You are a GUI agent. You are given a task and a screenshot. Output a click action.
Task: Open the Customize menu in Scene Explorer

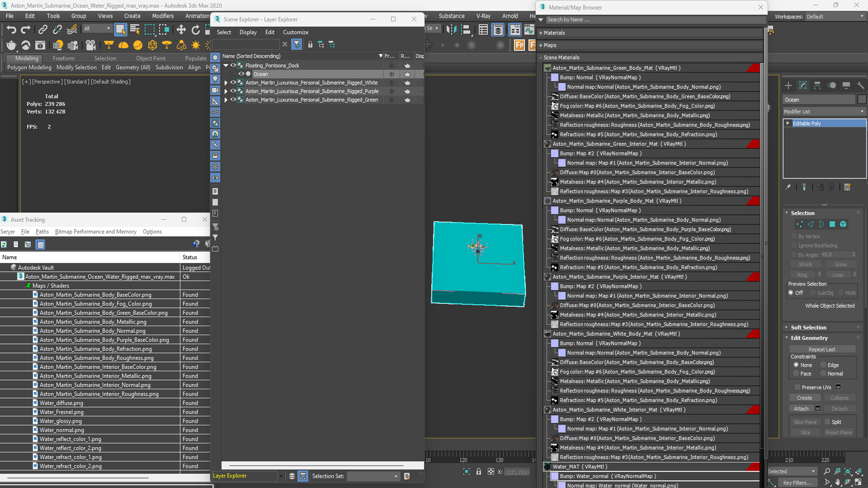click(296, 32)
